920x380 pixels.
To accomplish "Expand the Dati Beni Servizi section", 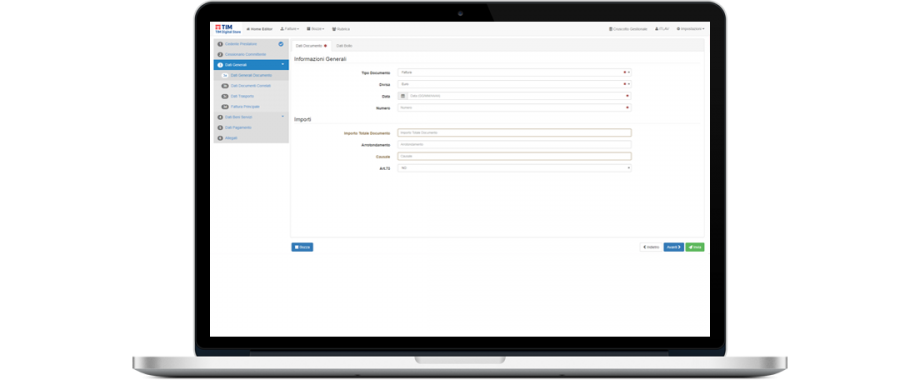I will point(282,117).
